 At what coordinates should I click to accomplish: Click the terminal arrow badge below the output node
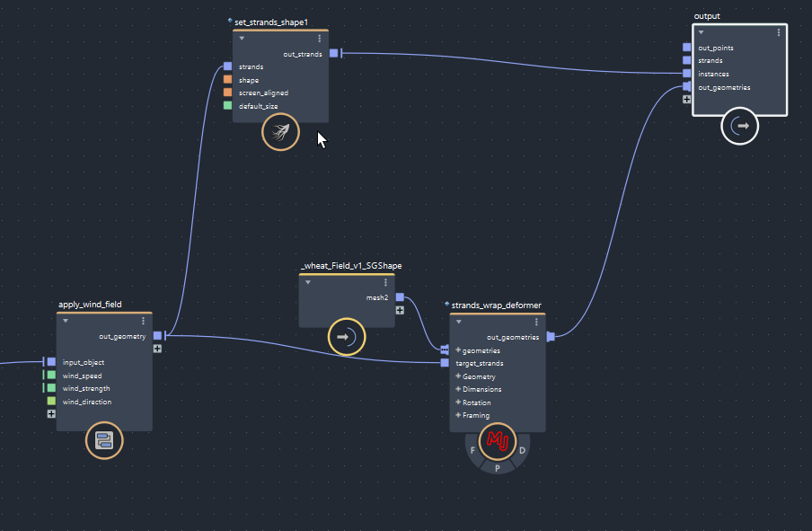tap(739, 126)
